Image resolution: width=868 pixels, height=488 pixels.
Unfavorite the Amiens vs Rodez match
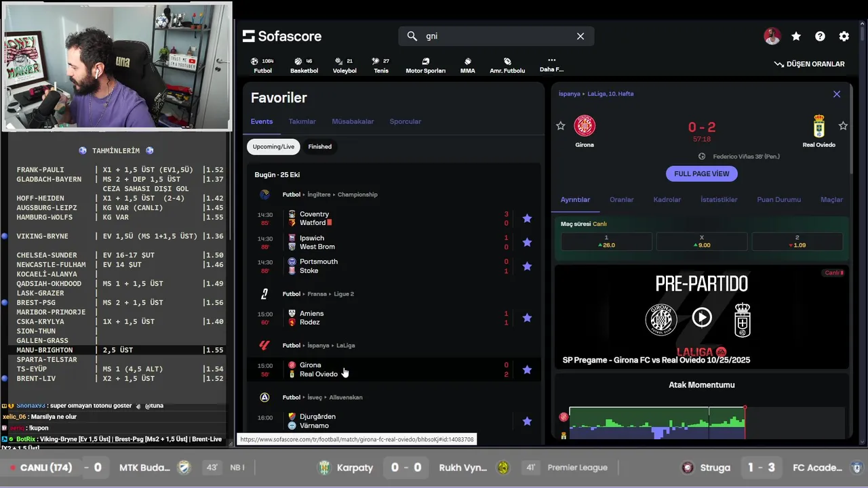click(527, 317)
